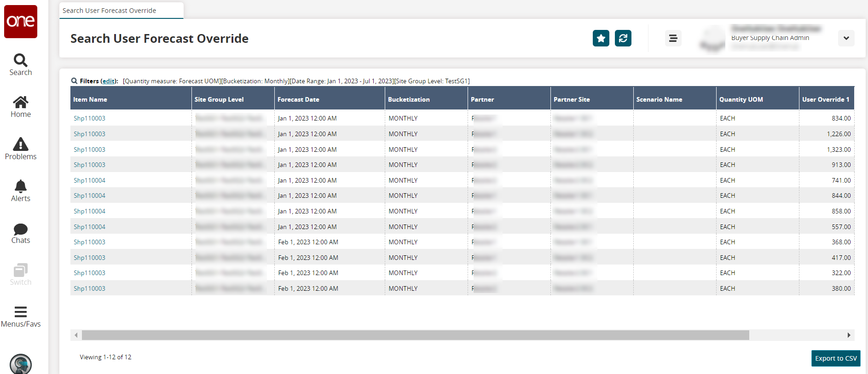Click the help avatar at bottom left
Viewport: 868px width, 374px height.
pyautogui.click(x=21, y=364)
